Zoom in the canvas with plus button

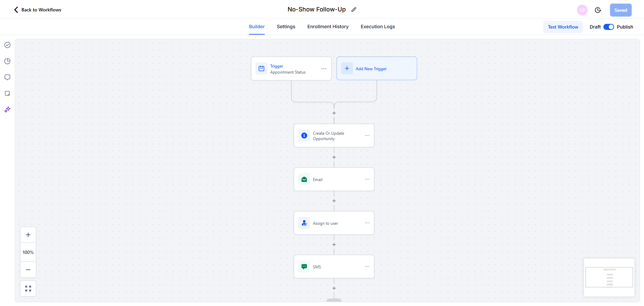28,235
